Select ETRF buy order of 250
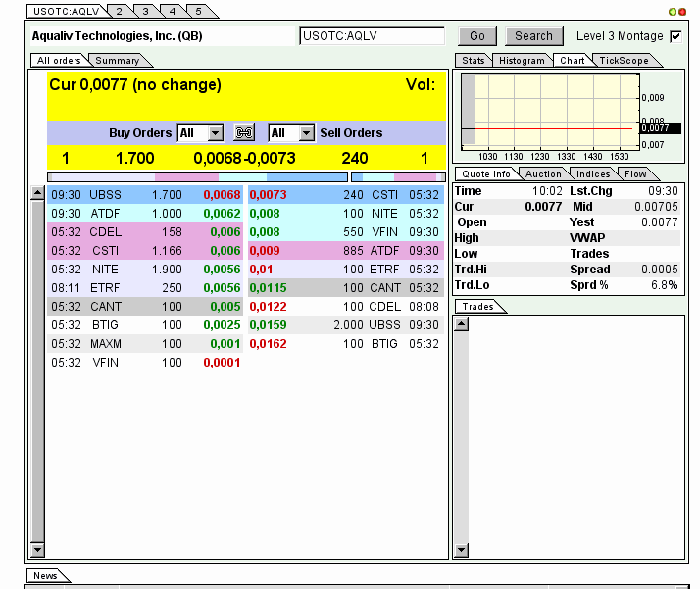700x589 pixels. point(145,288)
